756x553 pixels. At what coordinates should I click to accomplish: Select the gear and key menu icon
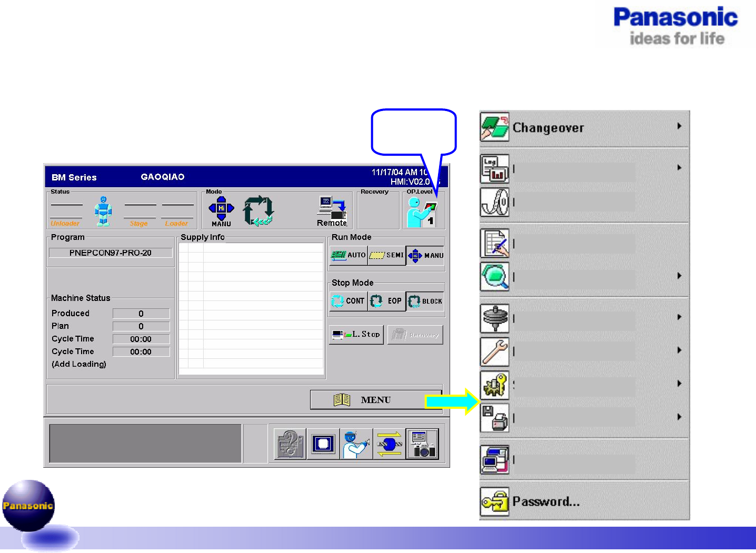[494, 385]
